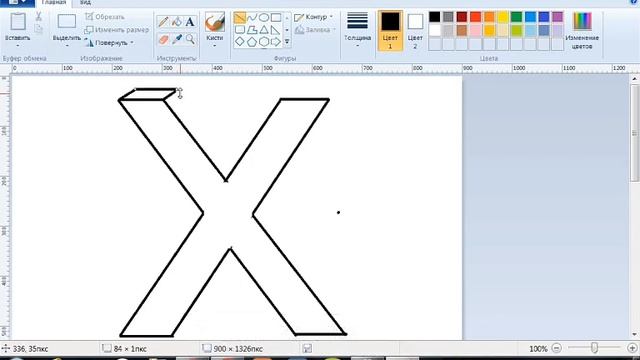The image size is (640, 360).
Task: Pick the gray color swatch in top row
Action: [x=448, y=17]
